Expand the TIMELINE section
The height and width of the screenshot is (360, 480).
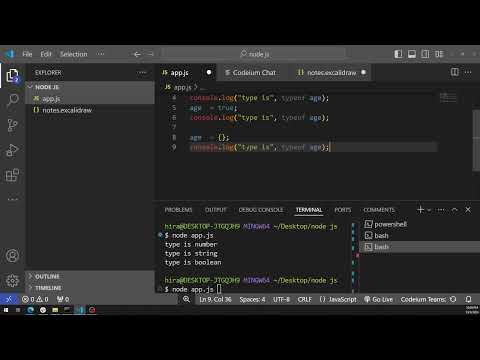point(90,288)
